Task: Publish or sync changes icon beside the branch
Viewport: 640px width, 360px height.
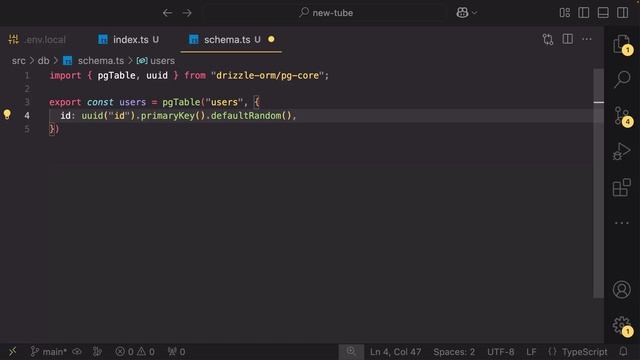Action: pyautogui.click(x=77, y=351)
